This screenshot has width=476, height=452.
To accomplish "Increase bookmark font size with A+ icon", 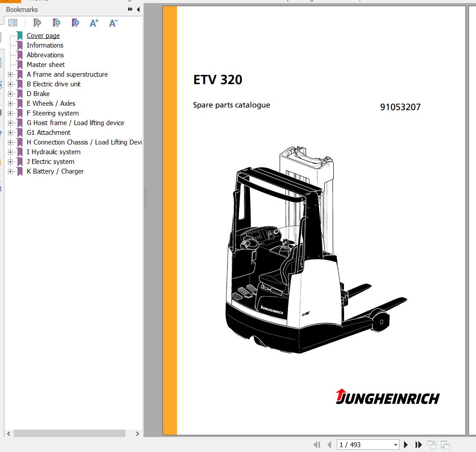I will coord(94,23).
